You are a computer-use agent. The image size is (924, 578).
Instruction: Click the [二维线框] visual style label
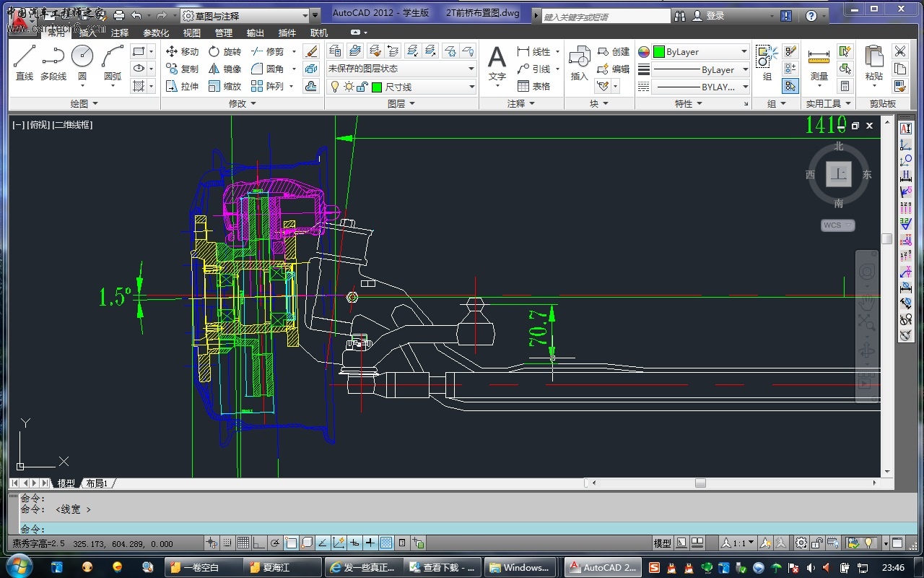click(72, 125)
